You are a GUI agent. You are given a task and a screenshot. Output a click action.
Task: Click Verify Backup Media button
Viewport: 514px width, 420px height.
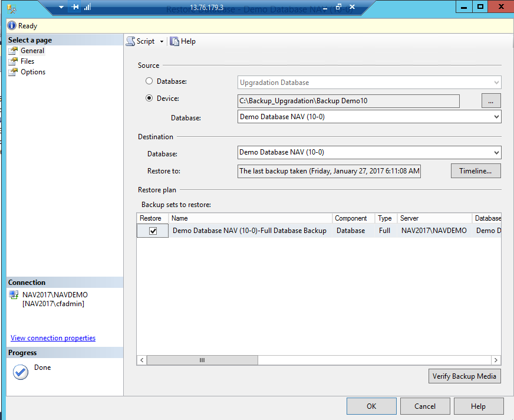pyautogui.click(x=464, y=376)
